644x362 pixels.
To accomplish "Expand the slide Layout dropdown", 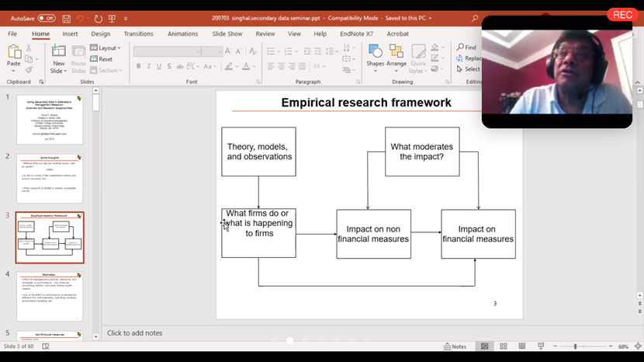I will (x=106, y=48).
